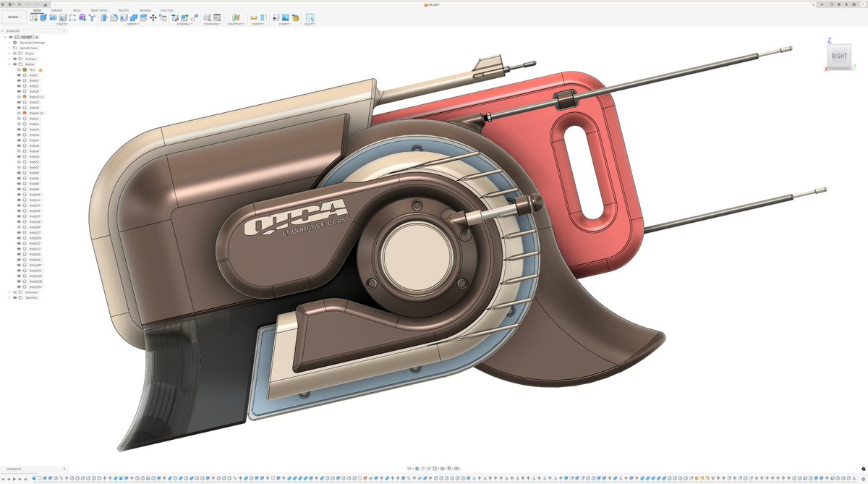
Task: Expand the COMMENTS panel
Action: click(64, 469)
